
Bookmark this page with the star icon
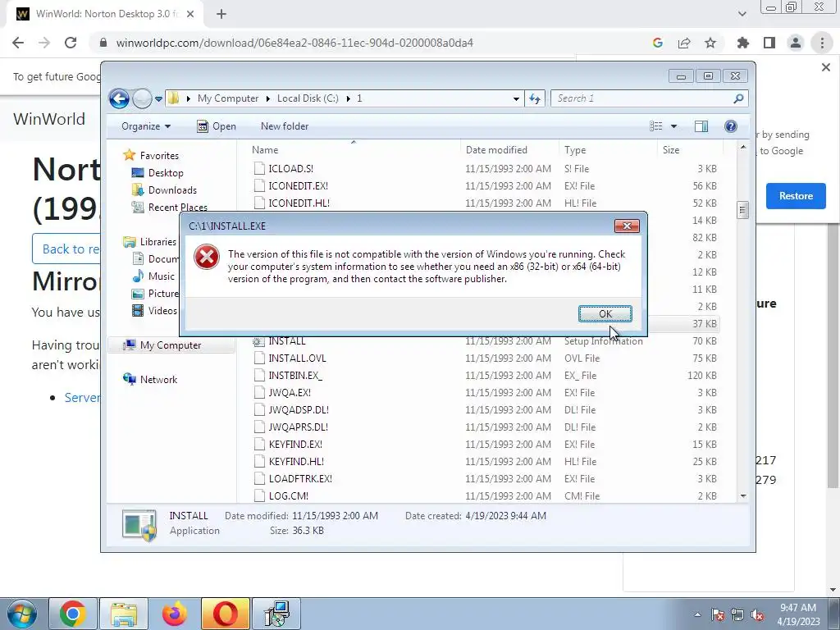710,43
